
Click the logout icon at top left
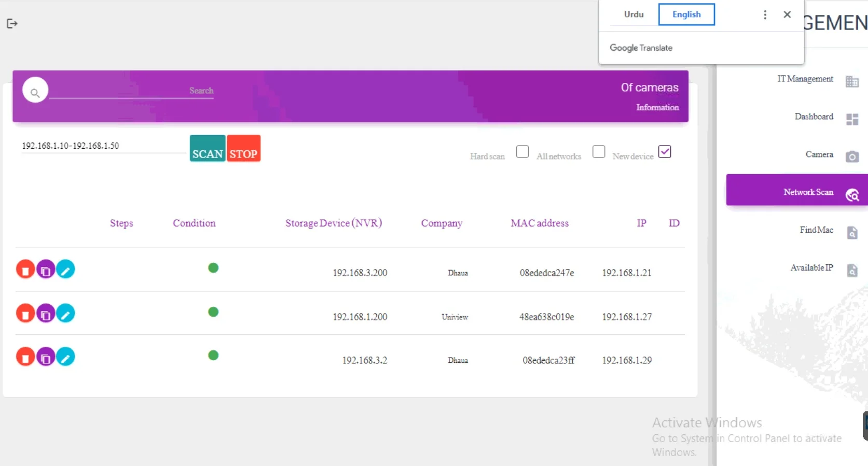tap(12, 23)
